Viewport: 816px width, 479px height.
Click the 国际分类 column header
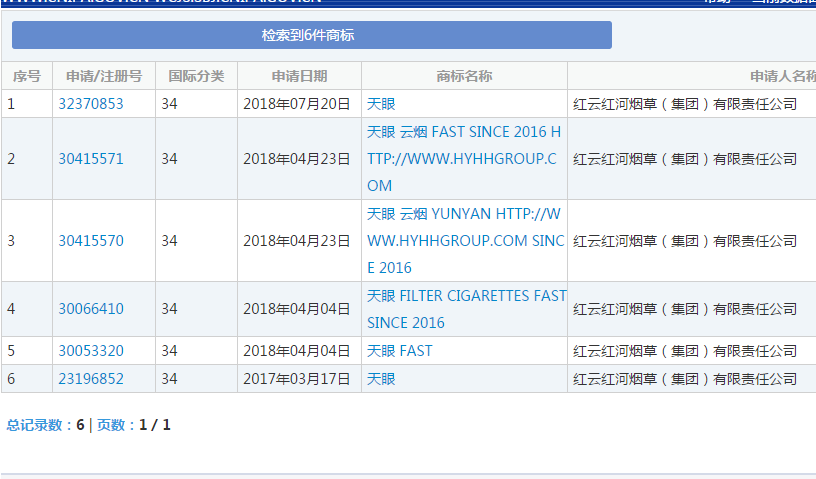click(196, 76)
